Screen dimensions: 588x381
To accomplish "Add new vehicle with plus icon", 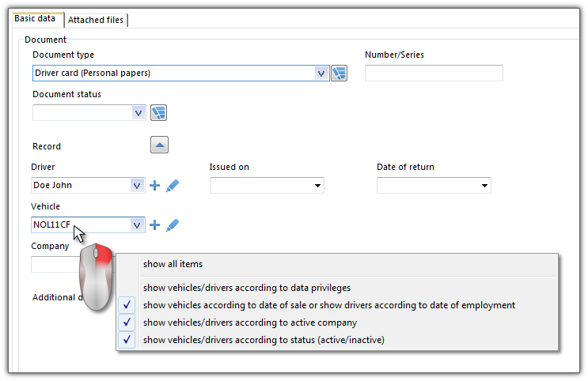I will click(x=154, y=225).
